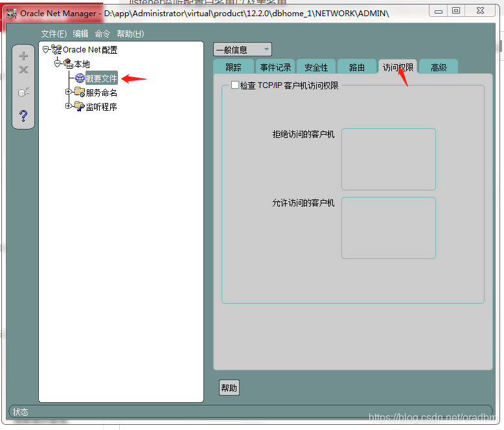This screenshot has height=430, width=504.
Task: Click the green plus Create toolbar icon
Action: pyautogui.click(x=23, y=56)
